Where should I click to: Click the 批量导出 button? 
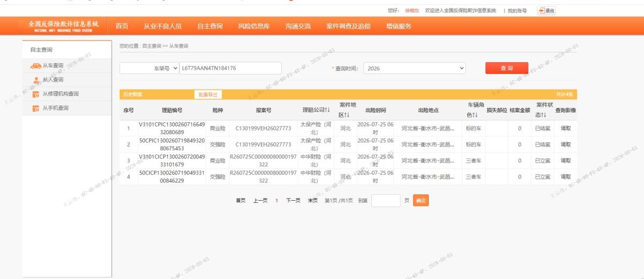point(208,94)
